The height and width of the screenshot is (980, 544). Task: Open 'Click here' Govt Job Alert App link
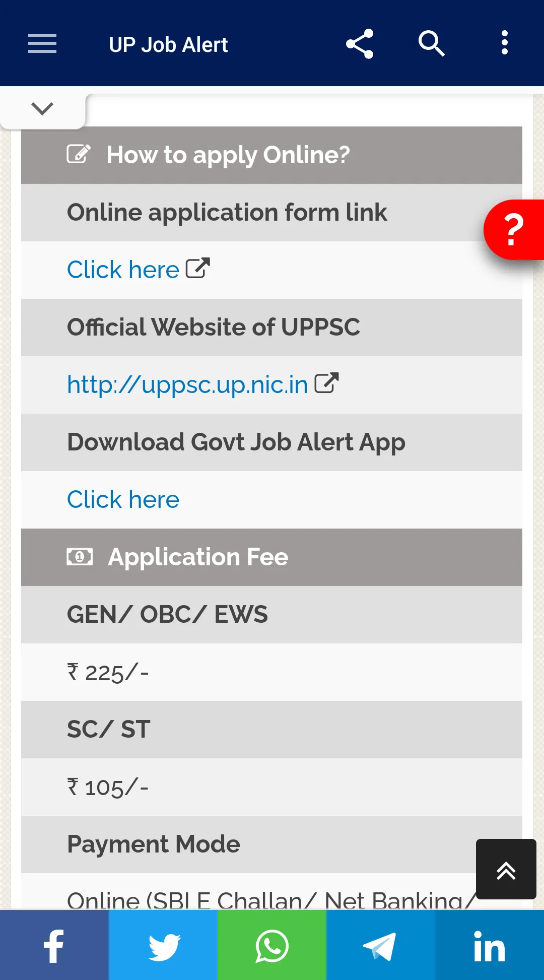(x=123, y=499)
